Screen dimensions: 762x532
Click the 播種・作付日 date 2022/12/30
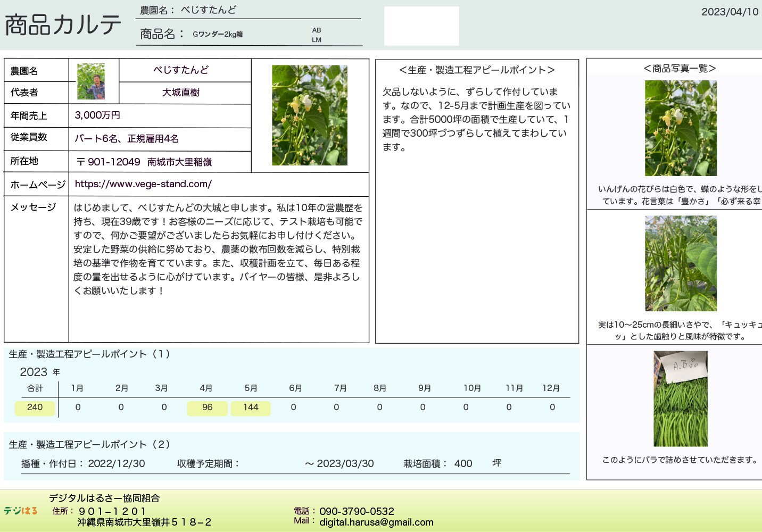[x=117, y=464]
